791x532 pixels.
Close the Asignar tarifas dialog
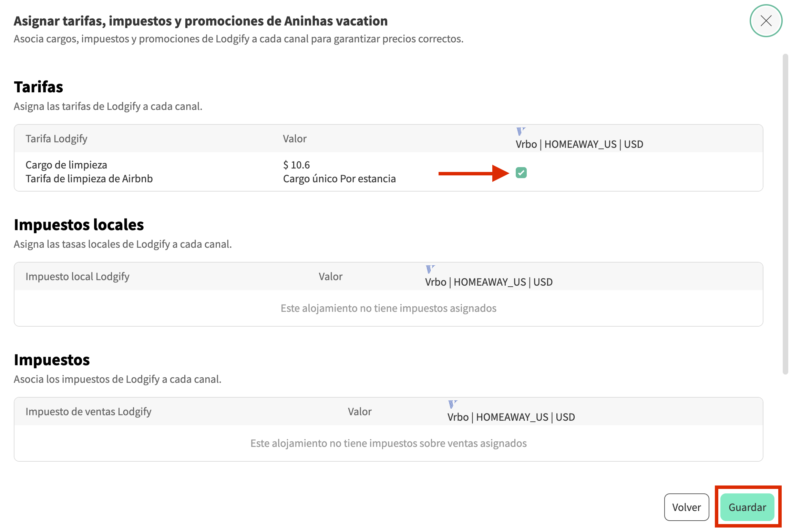point(766,21)
